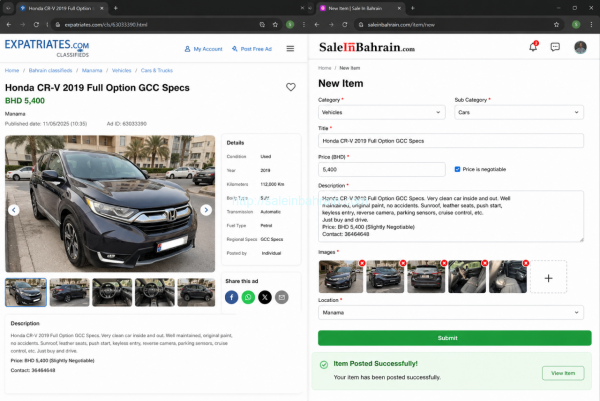Viewport: 600px width, 401px height.
Task: Switch to New Item Sale in Bahrain tab
Action: pos(360,8)
